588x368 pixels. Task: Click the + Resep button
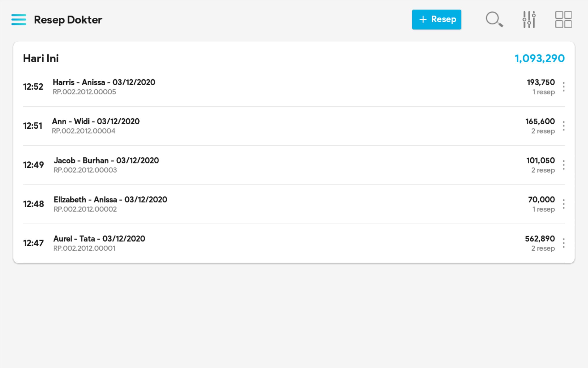click(x=436, y=19)
